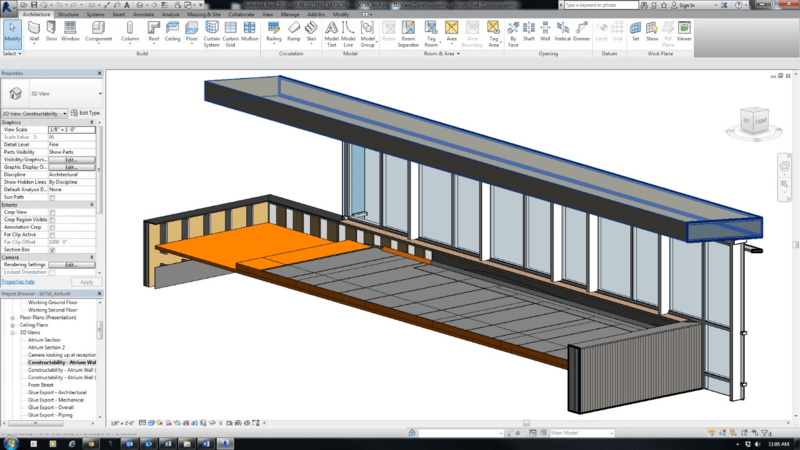Open the Properties help link
This screenshot has width=800, height=450.
(x=18, y=282)
